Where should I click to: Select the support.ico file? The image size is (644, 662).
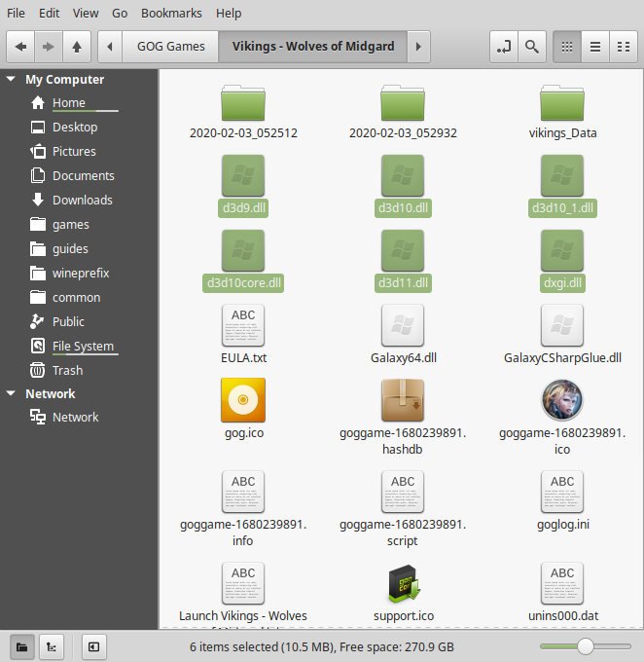403,593
